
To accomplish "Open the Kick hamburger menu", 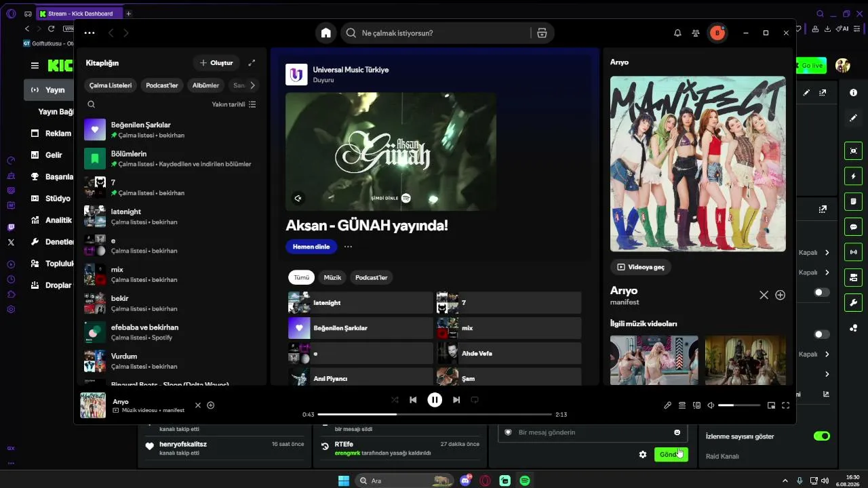I will coord(35,66).
